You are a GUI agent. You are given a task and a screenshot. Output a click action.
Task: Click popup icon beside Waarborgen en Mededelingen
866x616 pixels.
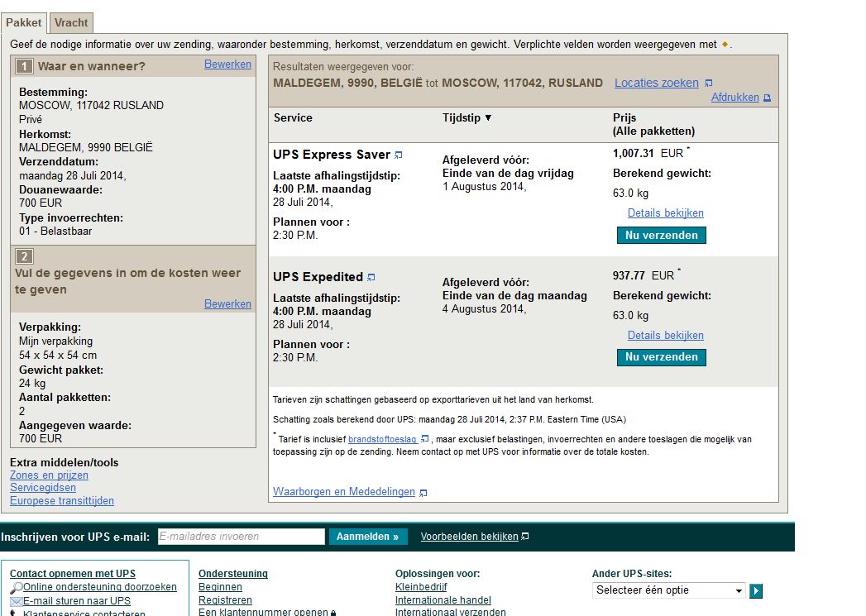coord(423,492)
